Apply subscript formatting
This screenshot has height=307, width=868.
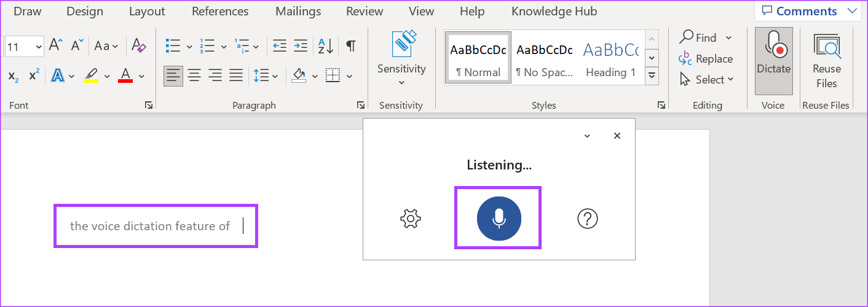pos(13,76)
